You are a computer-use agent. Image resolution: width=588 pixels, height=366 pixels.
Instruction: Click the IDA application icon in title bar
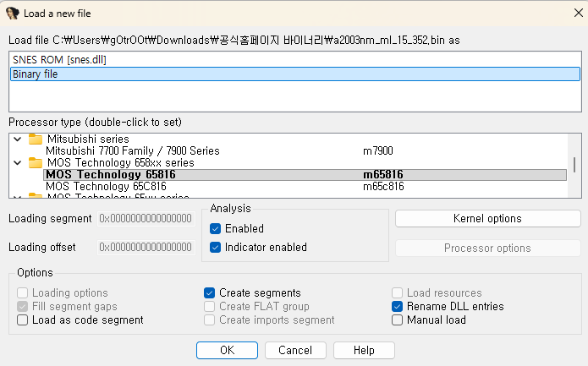click(x=13, y=14)
